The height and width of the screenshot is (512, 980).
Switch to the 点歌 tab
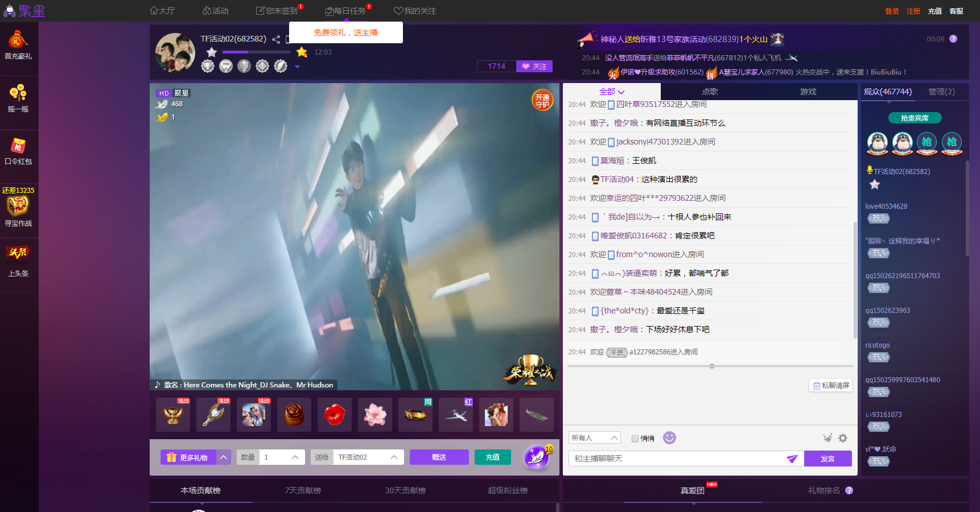coord(710,92)
